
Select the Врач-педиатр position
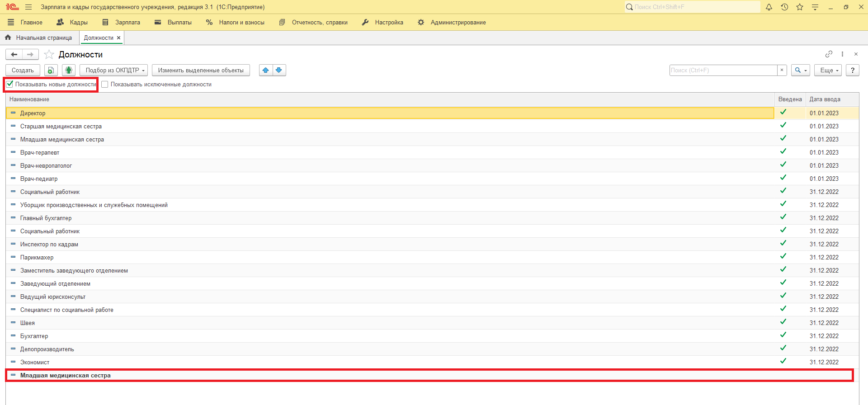(432, 179)
